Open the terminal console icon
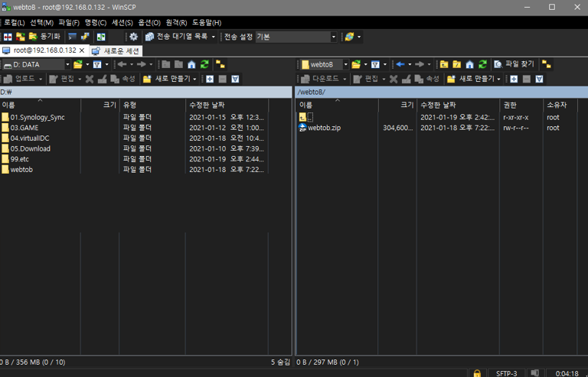 pyautogui.click(x=73, y=37)
